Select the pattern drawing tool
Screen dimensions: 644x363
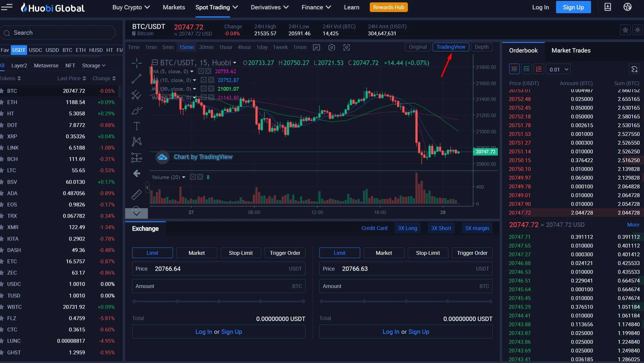click(x=136, y=141)
